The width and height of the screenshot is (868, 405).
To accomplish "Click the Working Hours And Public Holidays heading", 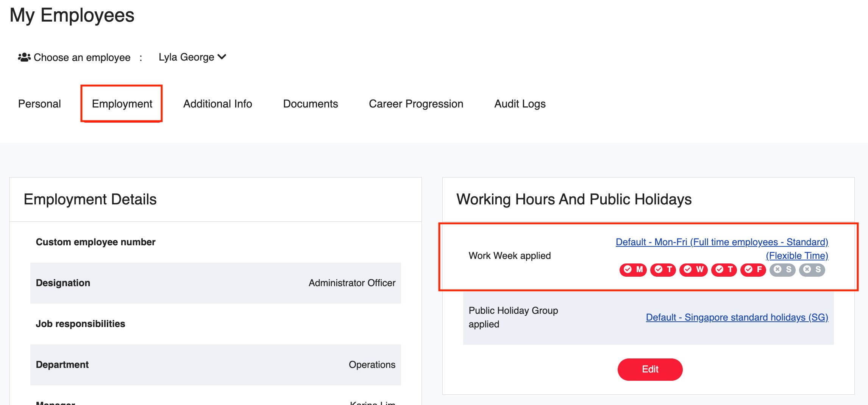I will [x=574, y=199].
